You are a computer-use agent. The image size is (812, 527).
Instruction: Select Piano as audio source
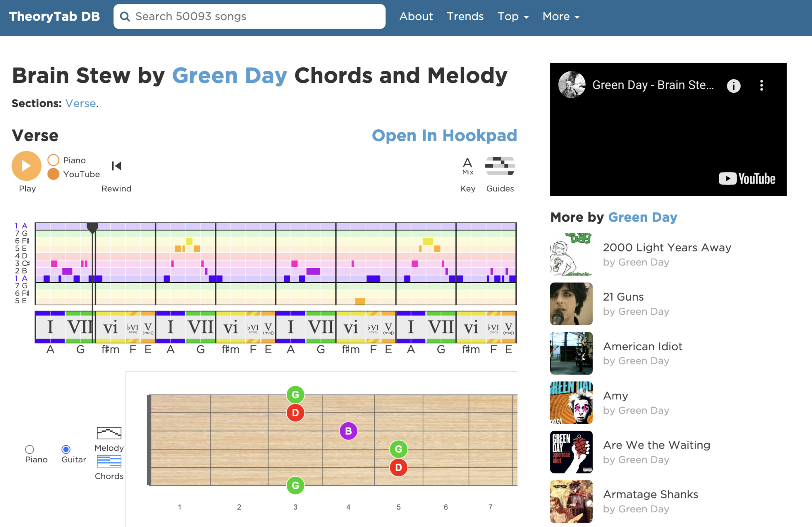point(53,160)
